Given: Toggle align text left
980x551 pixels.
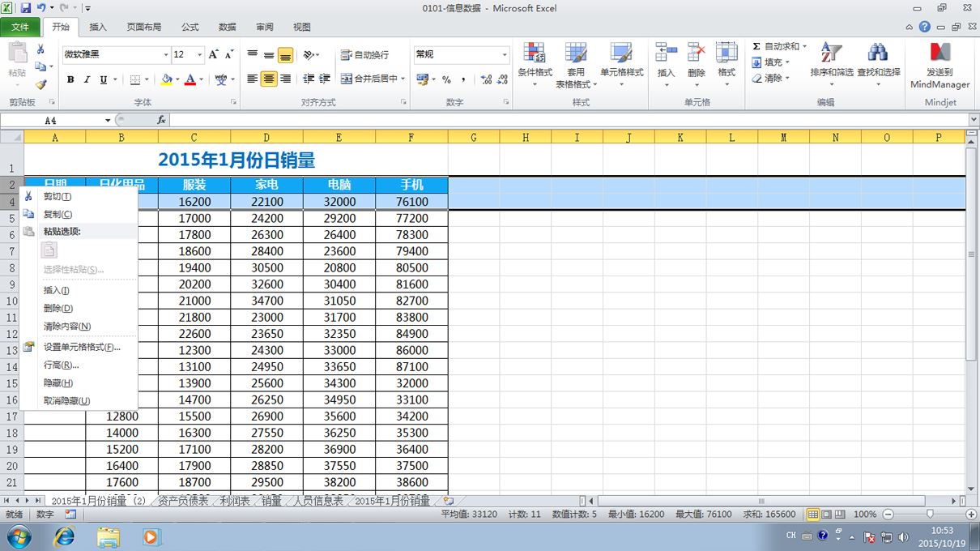Looking at the screenshot, I should pos(253,79).
